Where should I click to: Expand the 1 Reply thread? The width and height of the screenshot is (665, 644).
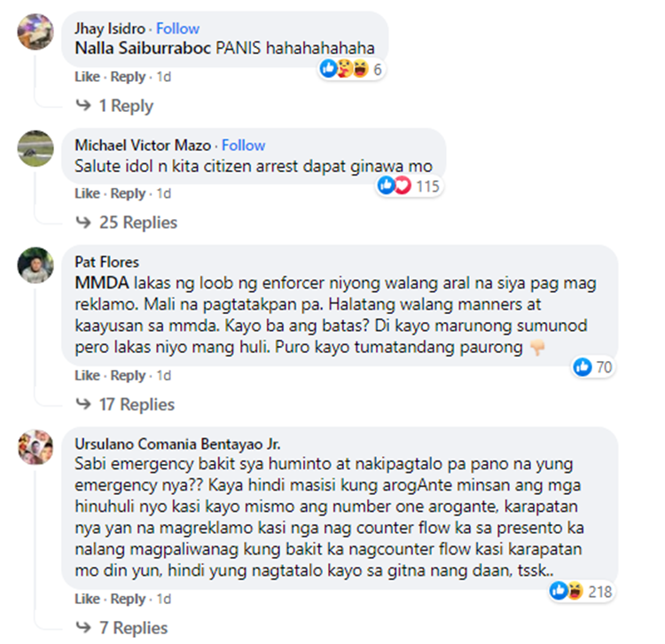115,106
